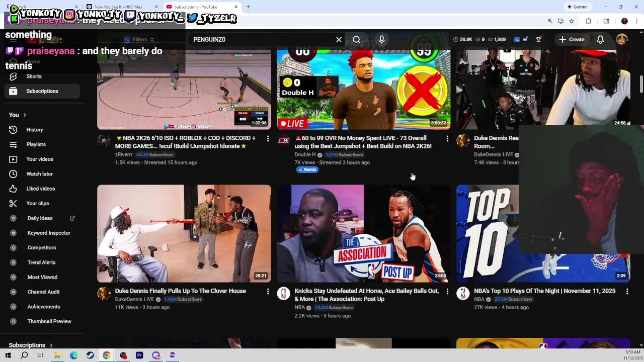Start voice search with microphone icon
The height and width of the screenshot is (362, 644).
coord(381,39)
